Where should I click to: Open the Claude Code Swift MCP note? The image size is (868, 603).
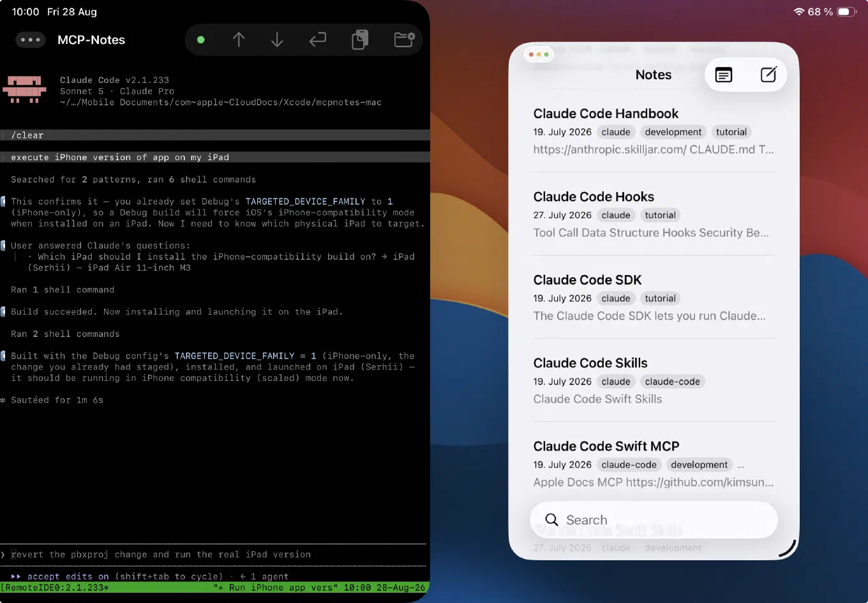pyautogui.click(x=654, y=464)
